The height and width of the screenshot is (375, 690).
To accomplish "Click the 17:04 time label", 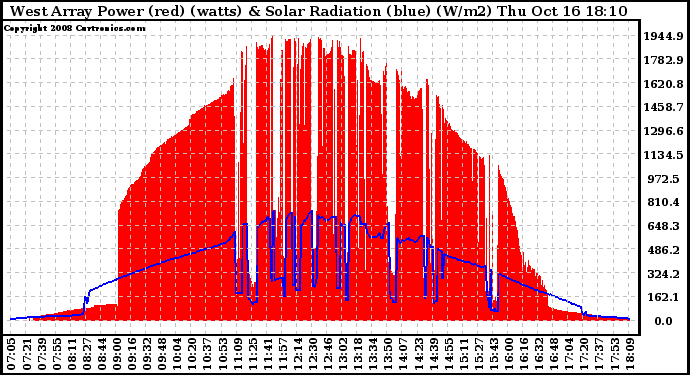I will coord(568,354).
